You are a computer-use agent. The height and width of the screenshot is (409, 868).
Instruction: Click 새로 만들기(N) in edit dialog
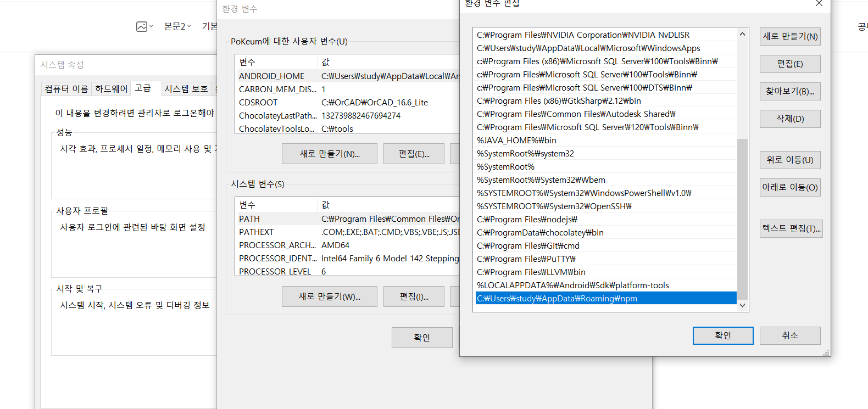(790, 36)
